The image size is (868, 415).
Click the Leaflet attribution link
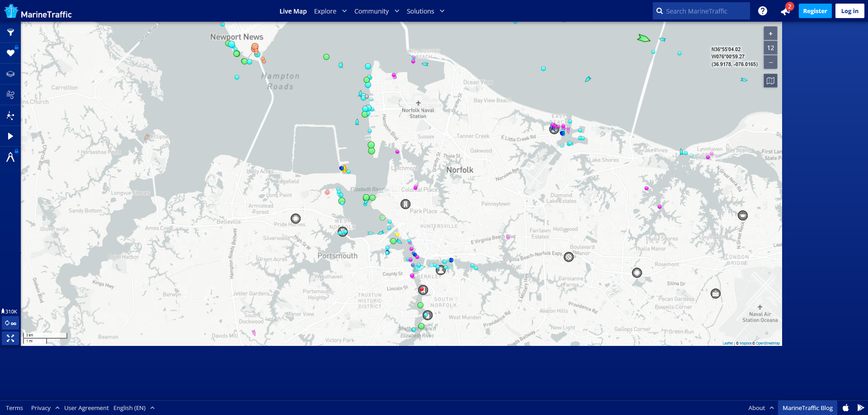coord(728,343)
